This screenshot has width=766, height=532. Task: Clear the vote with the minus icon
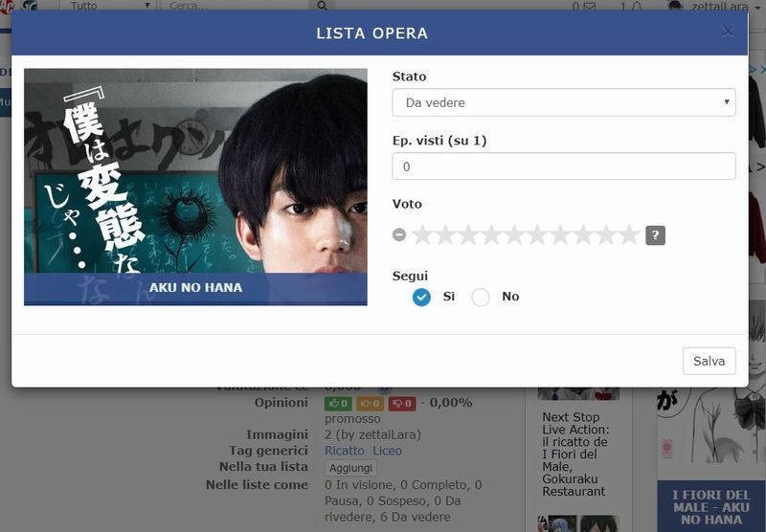pyautogui.click(x=399, y=235)
